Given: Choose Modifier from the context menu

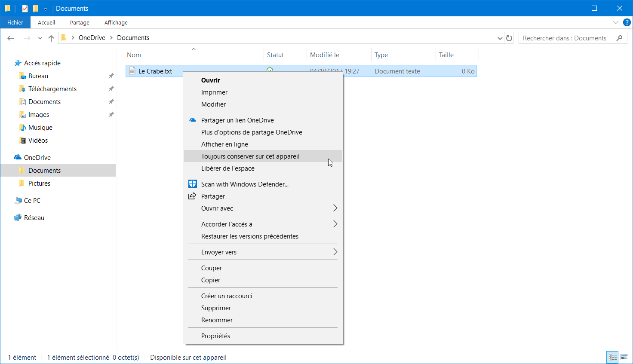Looking at the screenshot, I should point(263,104).
